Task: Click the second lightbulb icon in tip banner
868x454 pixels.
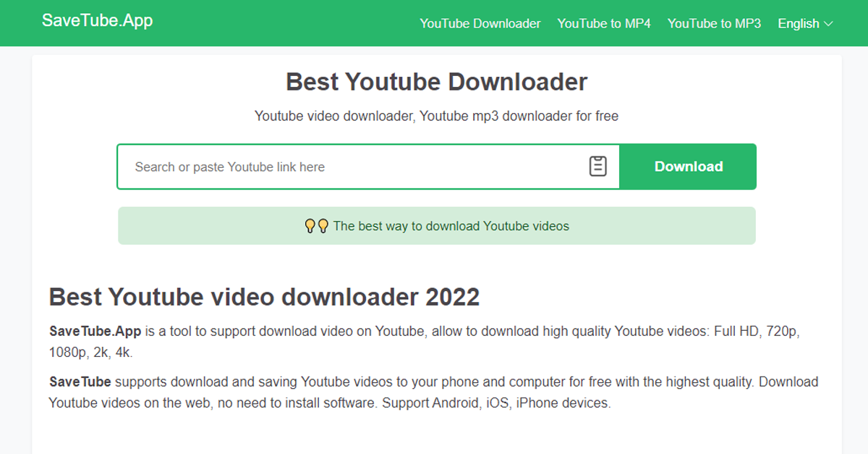Action: tap(323, 226)
